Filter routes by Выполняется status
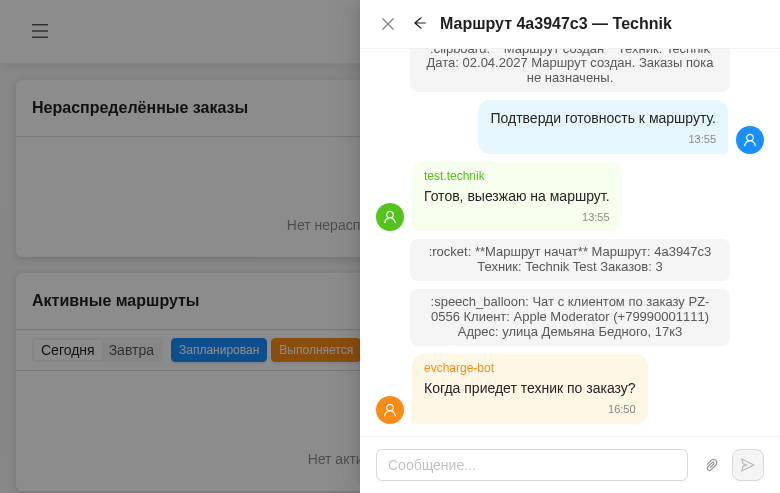 click(315, 350)
